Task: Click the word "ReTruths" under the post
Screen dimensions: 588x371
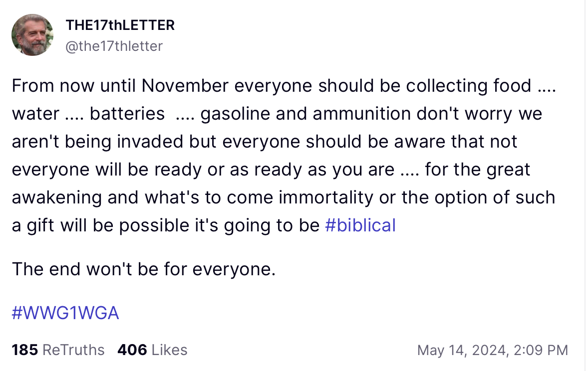Action: click(73, 350)
